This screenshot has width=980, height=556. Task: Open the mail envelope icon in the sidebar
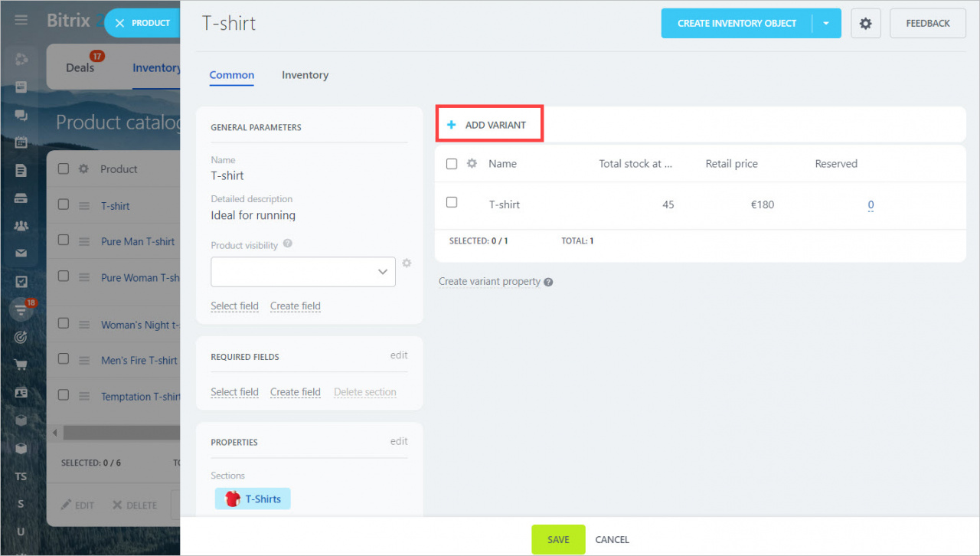coord(21,253)
